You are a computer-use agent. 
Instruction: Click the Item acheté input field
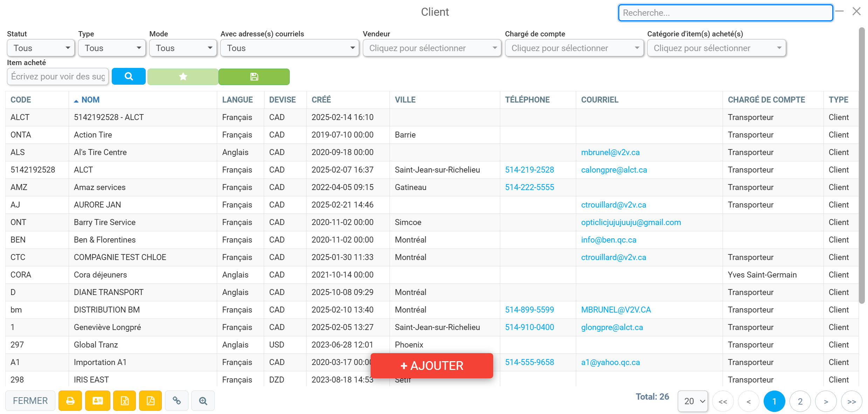click(58, 77)
